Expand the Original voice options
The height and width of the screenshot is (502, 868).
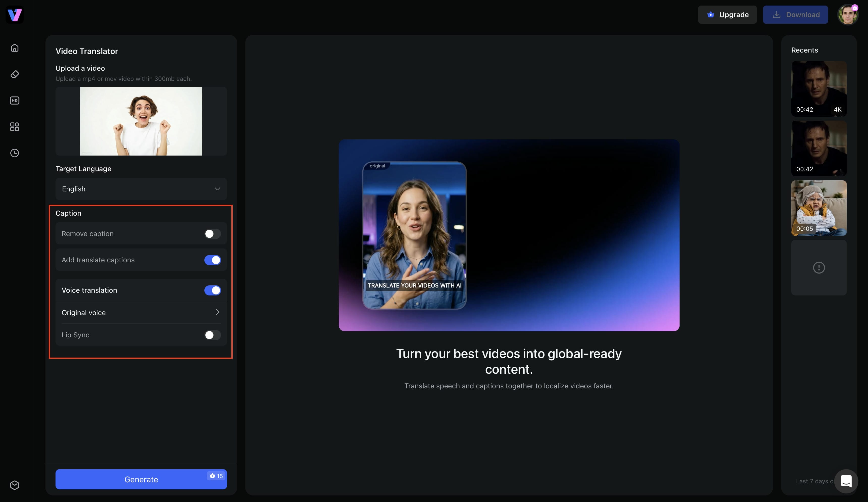pos(141,312)
